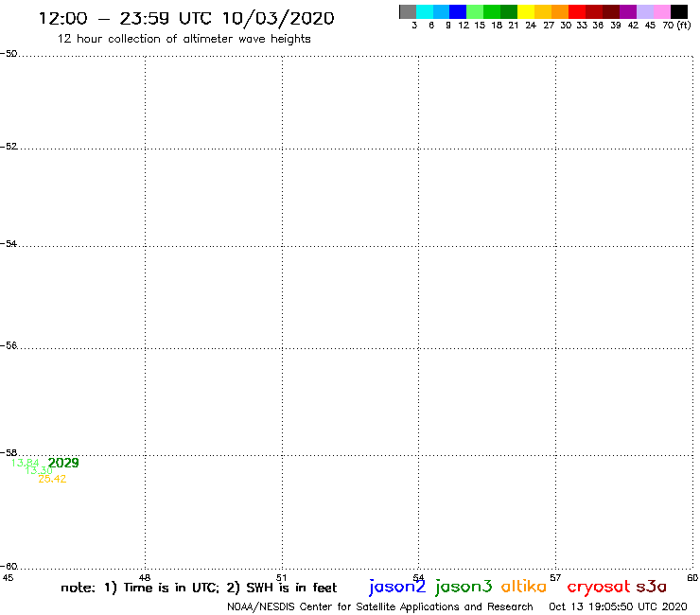700x615 pixels.
Task: Click the '33' color scale label
Action: [x=582, y=25]
